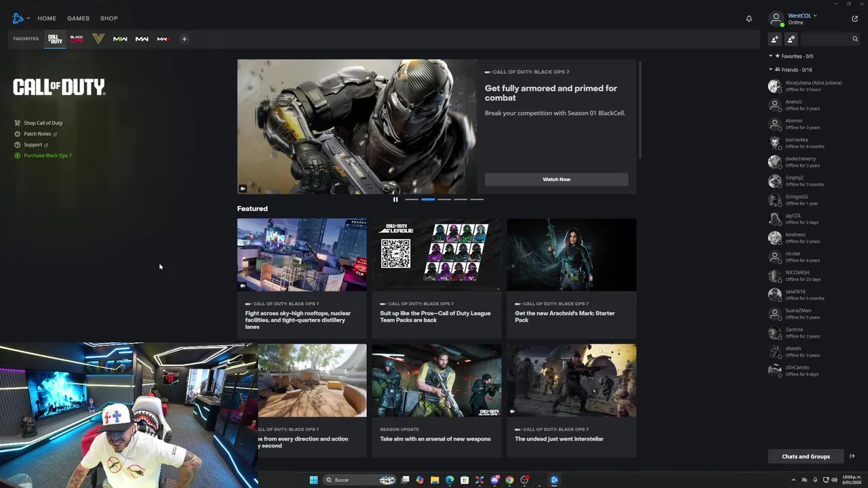Open WestCOL account dropdown
868x488 pixels.
[803, 16]
